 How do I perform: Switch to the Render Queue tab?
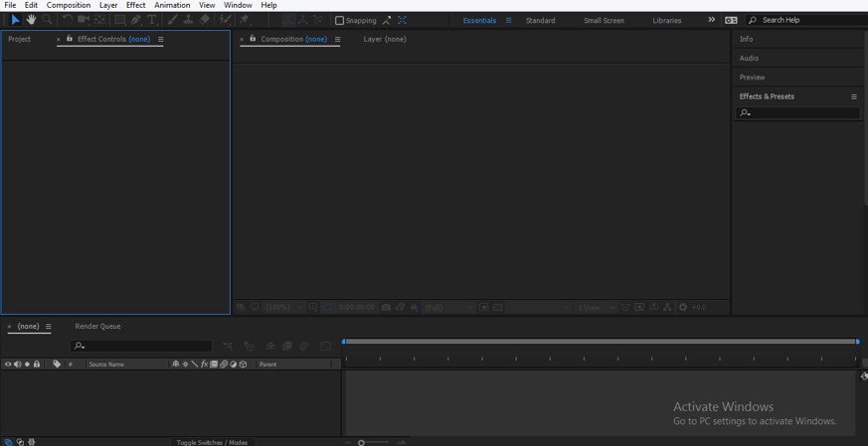[x=97, y=327]
